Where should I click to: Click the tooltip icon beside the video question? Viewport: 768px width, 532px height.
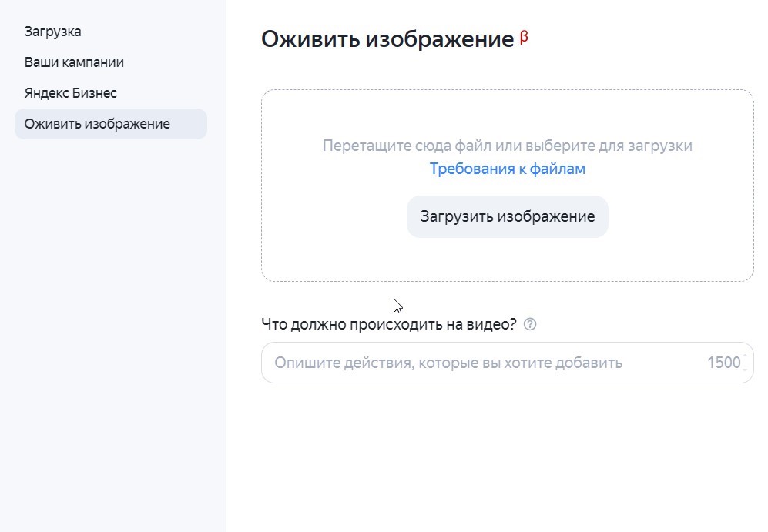[528, 324]
